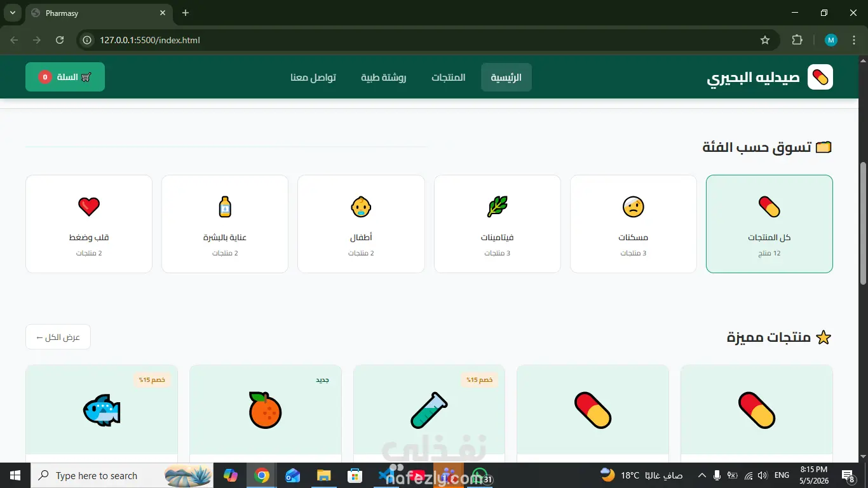Go to الرئيسية in the navigation

506,78
